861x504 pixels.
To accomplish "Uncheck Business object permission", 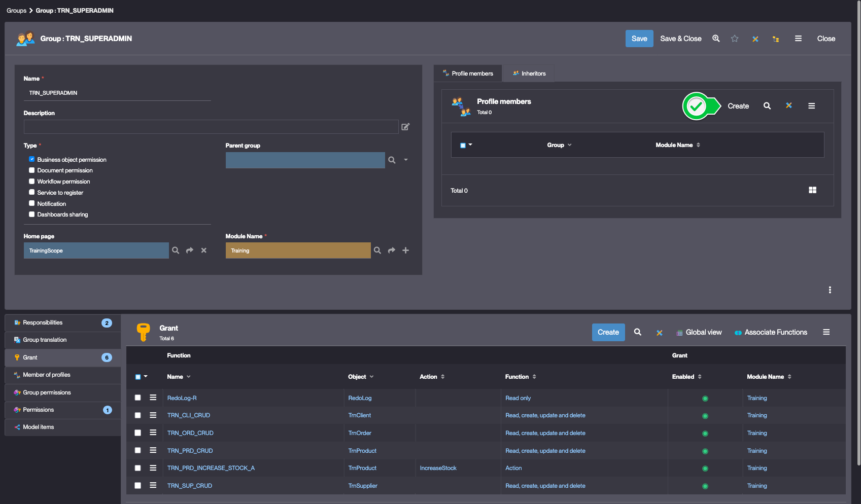I will (x=32, y=159).
